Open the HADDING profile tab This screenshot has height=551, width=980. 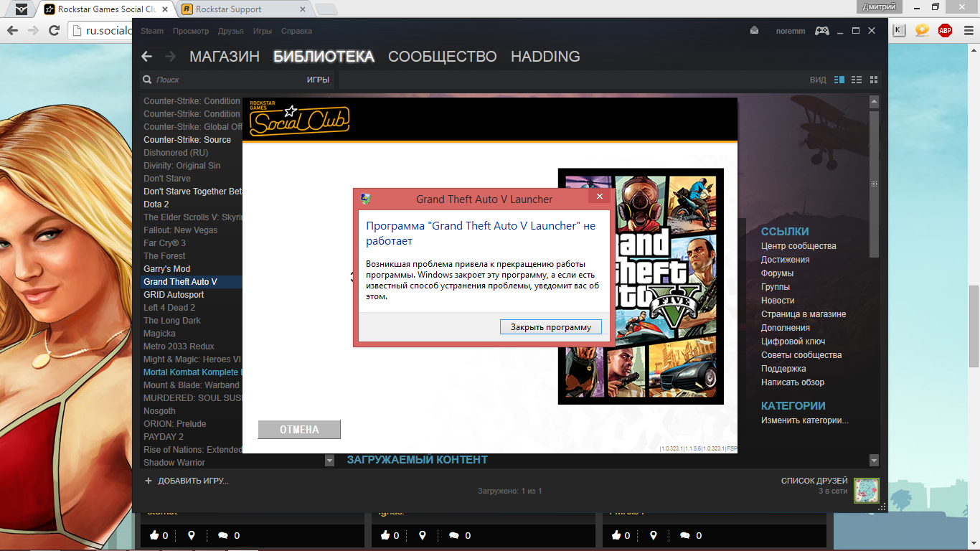[545, 57]
